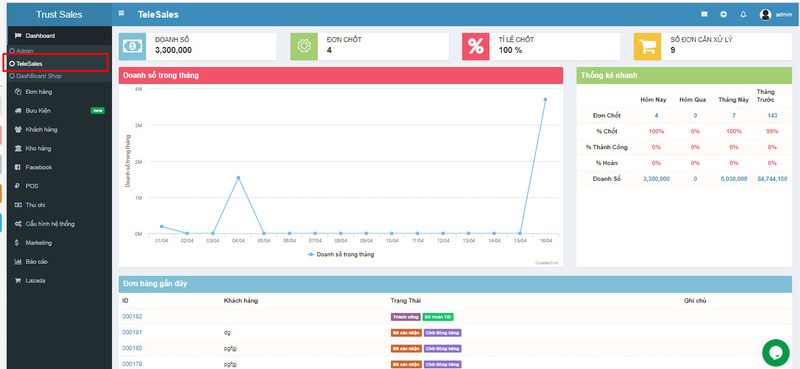
Task: Click the 16/04 data point on the chart
Action: coord(545,100)
